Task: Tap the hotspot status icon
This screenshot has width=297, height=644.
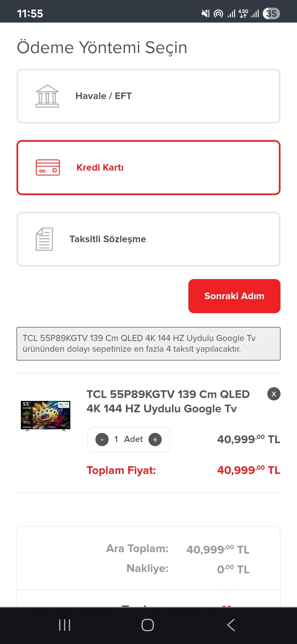Action: (218, 13)
